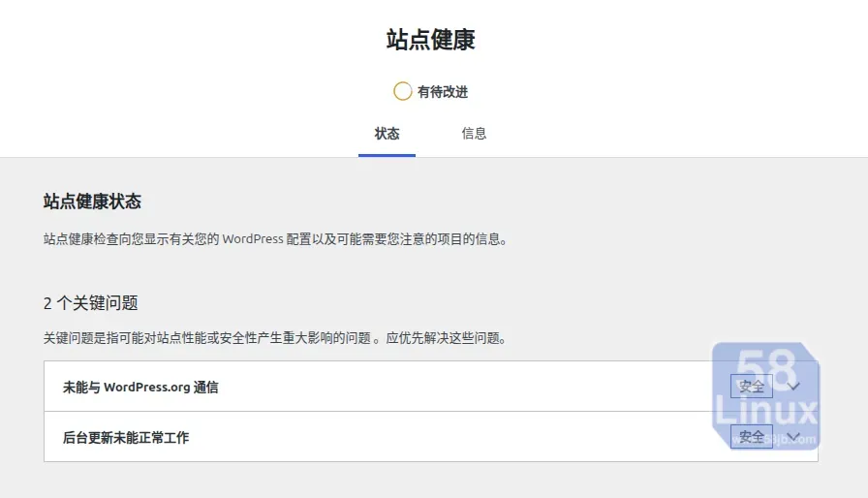
Task: Click the 2 个关键问题 heading
Action: coord(91,303)
